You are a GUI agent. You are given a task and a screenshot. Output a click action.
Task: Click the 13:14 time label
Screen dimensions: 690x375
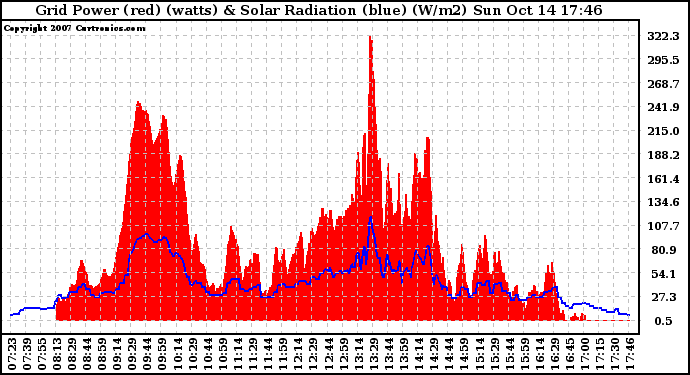359,354
